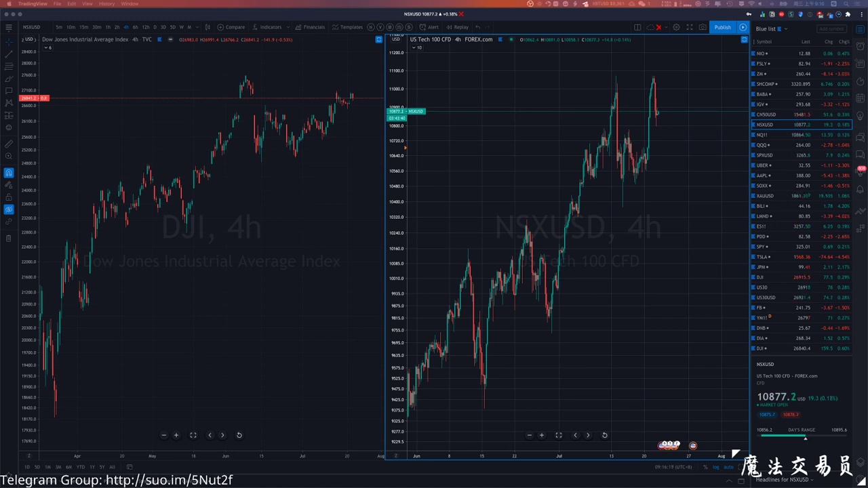Image resolution: width=868 pixels, height=488 pixels.
Task: Open the File menu
Action: click(x=57, y=4)
